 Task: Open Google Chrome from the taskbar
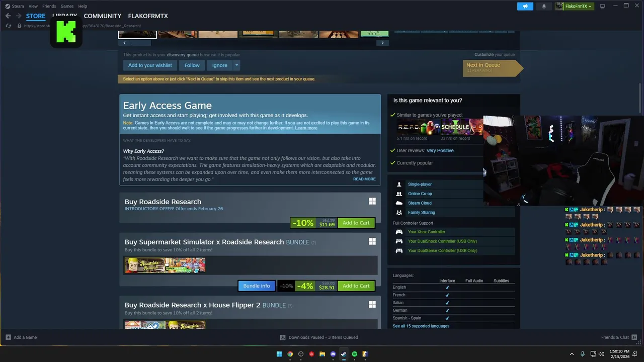(x=290, y=354)
